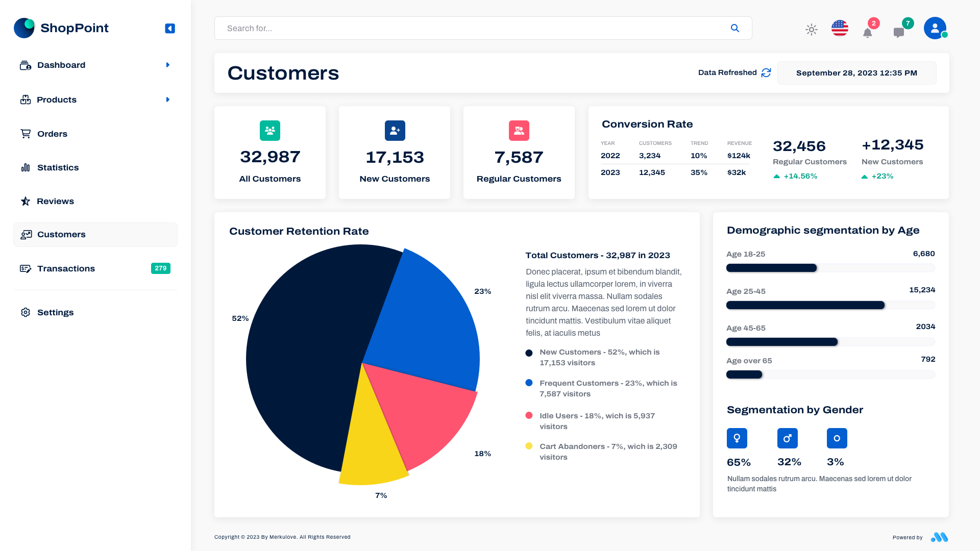Image resolution: width=980 pixels, height=551 pixels.
Task: Open the Orders section via cart icon
Action: point(25,133)
